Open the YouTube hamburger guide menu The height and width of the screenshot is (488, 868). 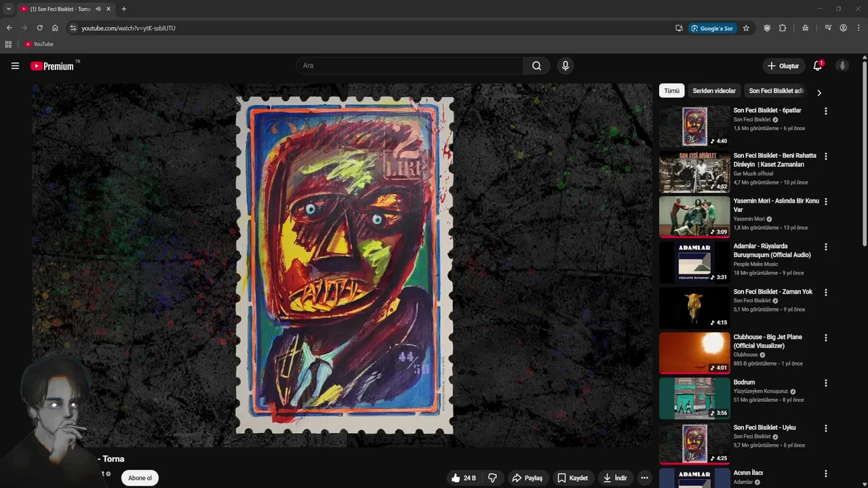click(x=15, y=66)
